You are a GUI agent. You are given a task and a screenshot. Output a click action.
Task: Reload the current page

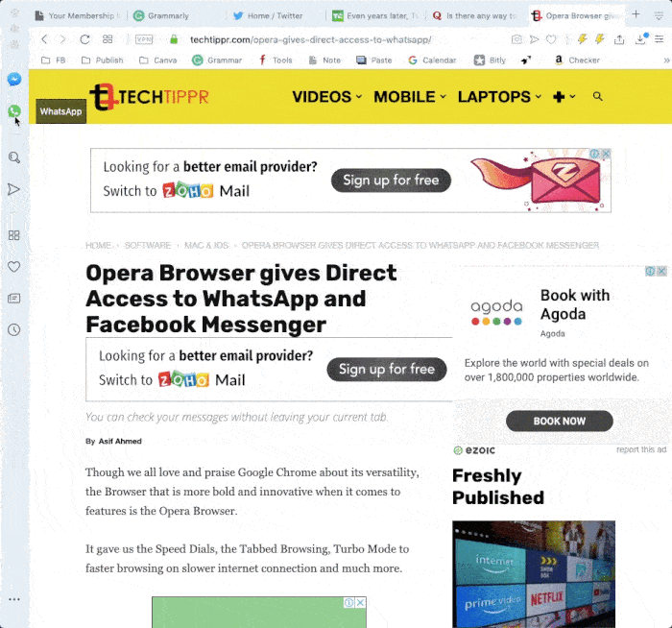pos(84,39)
